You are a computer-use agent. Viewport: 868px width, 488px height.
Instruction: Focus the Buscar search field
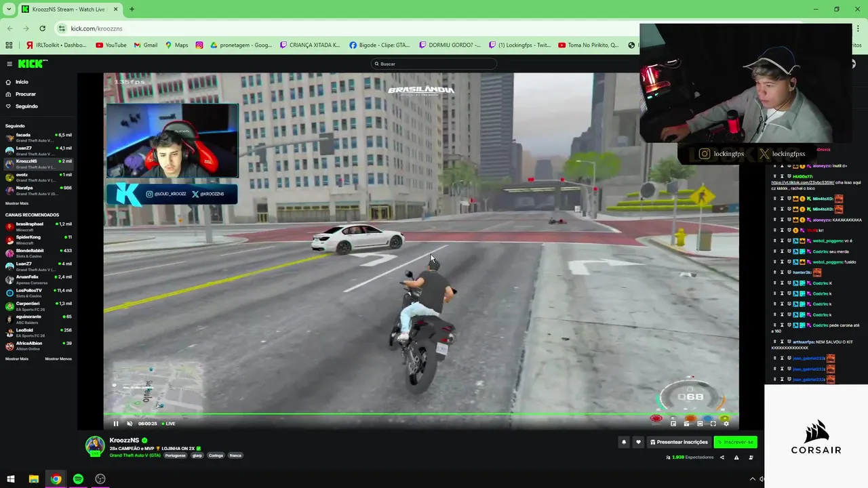coord(434,64)
